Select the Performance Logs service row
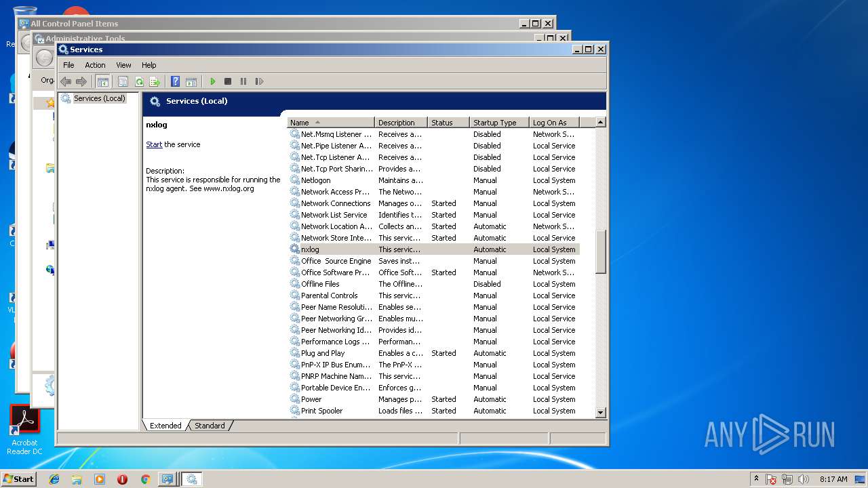Viewport: 868px width, 488px height. pyautogui.click(x=434, y=342)
